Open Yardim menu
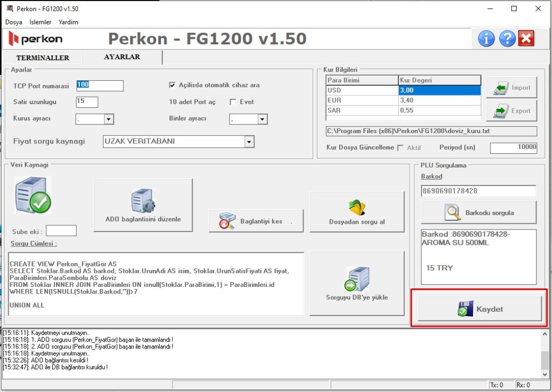 click(68, 22)
